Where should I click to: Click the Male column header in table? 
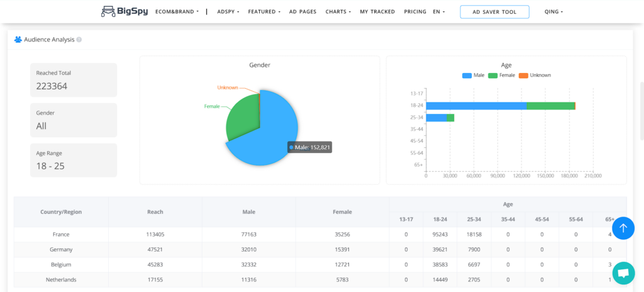[x=249, y=212]
